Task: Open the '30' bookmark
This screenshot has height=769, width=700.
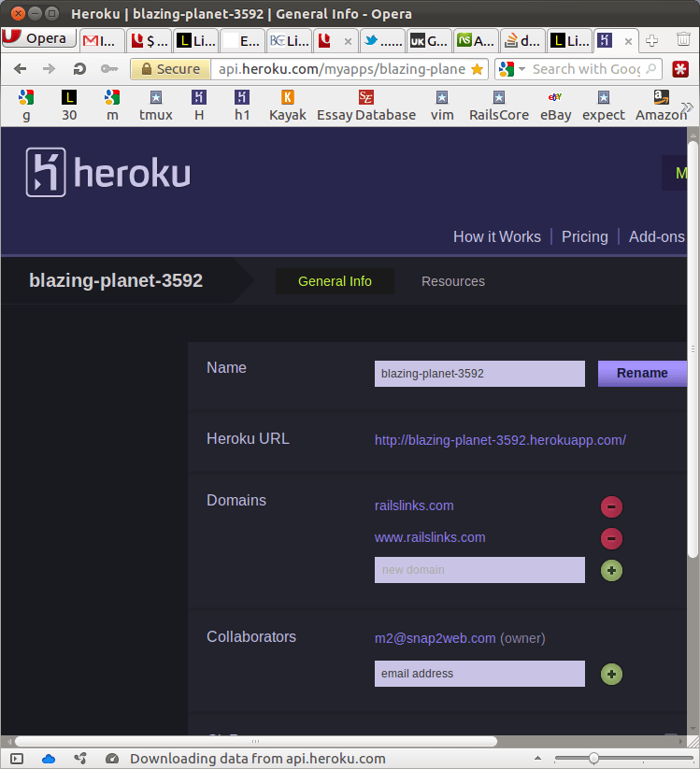Action: tap(69, 106)
